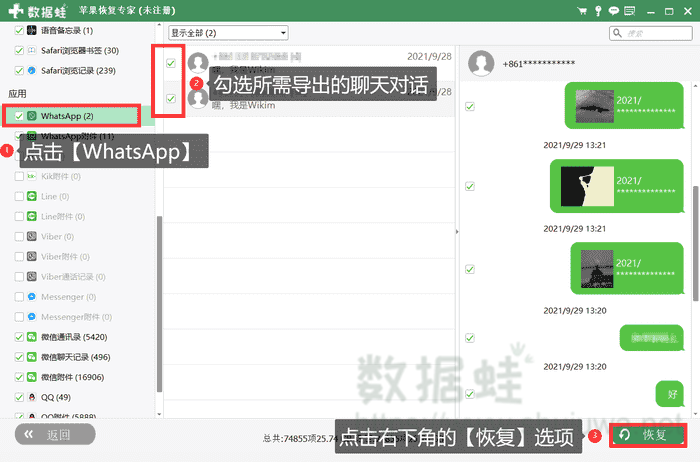Click the Messenger附件 icon
Screen dimensions: 700x462
pyautogui.click(x=32, y=317)
